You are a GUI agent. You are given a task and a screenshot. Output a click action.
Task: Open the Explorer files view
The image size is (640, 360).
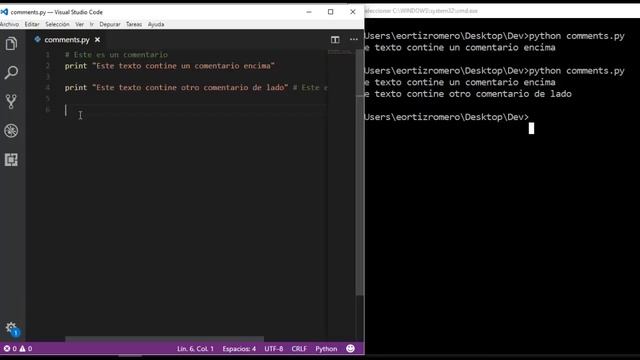click(x=11, y=43)
